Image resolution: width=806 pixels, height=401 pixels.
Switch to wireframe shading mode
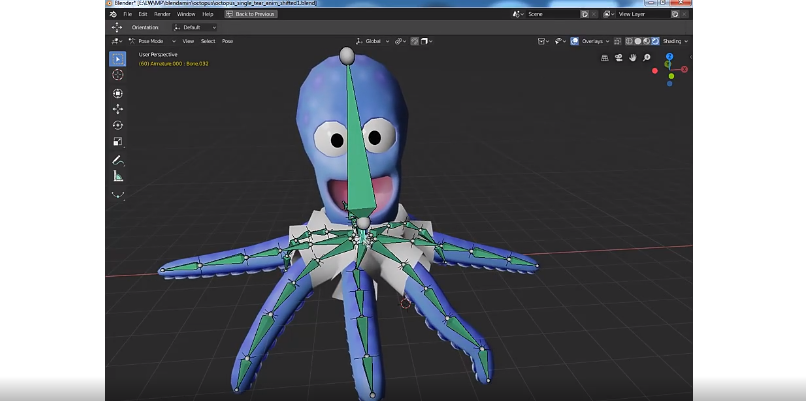pyautogui.click(x=631, y=41)
